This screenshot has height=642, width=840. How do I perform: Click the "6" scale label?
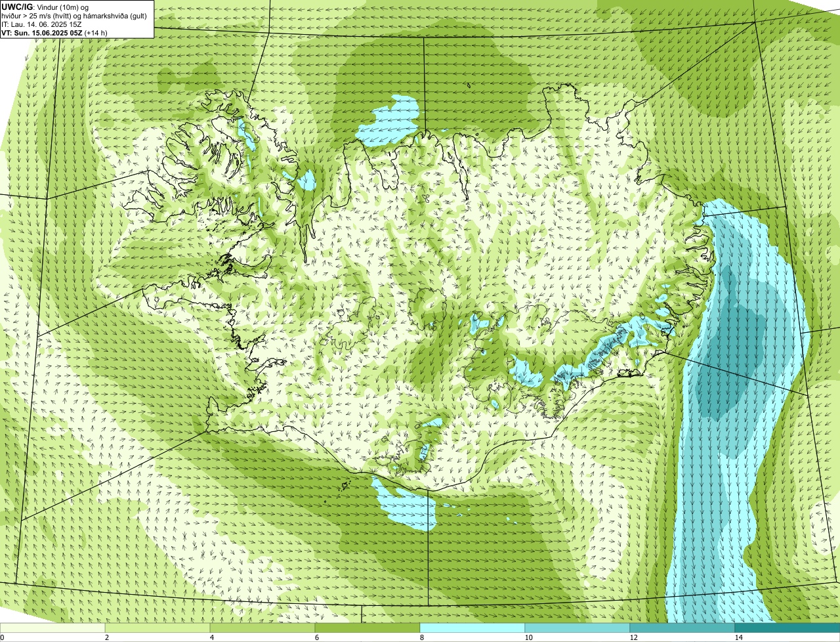[316, 637]
